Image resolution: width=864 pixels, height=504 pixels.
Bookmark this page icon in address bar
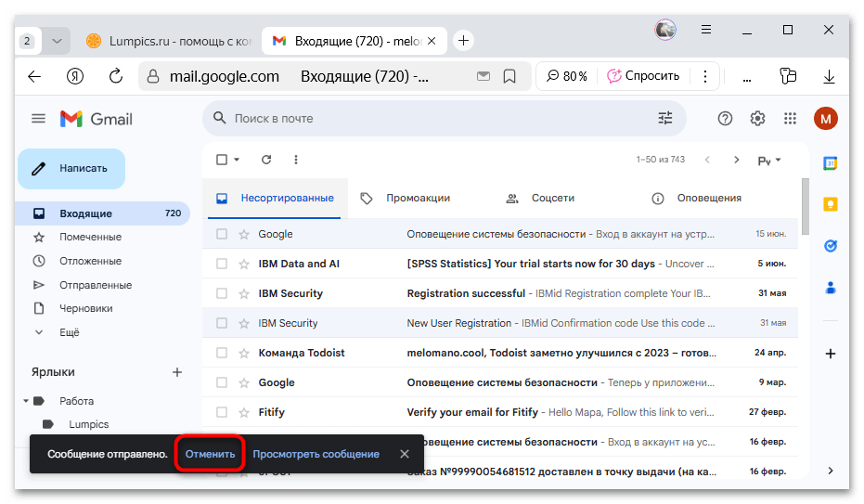(x=509, y=76)
